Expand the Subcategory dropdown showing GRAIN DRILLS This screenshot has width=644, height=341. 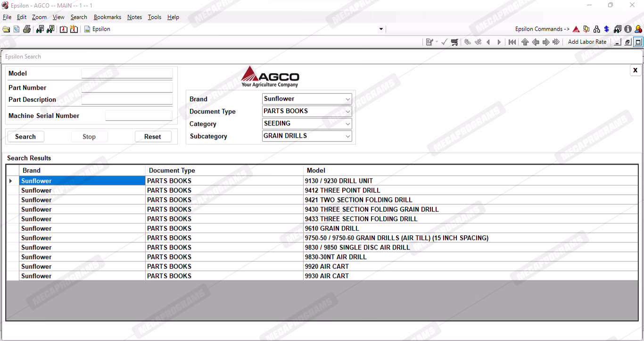point(348,136)
